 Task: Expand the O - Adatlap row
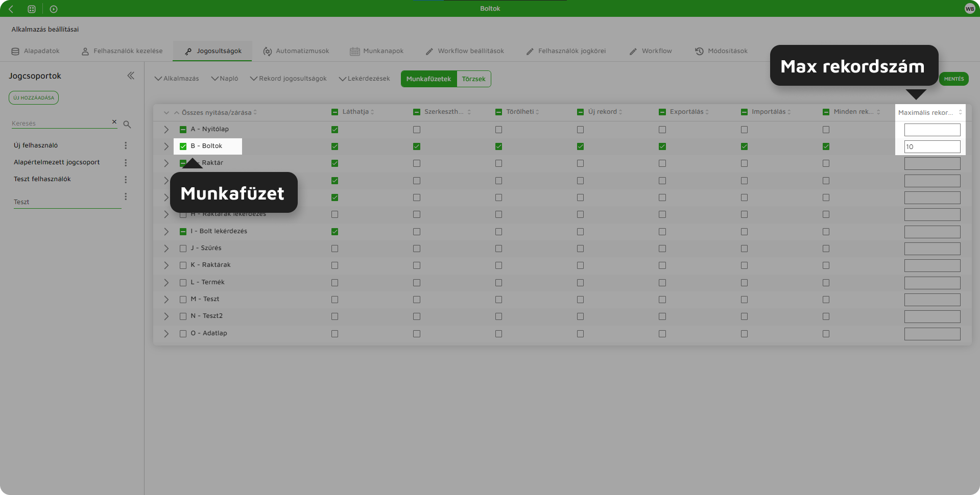tap(166, 334)
